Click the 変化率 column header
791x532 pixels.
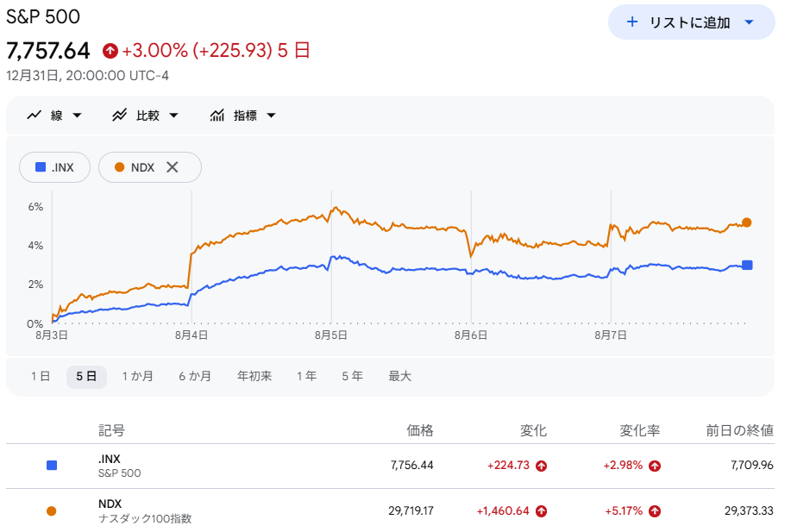640,430
